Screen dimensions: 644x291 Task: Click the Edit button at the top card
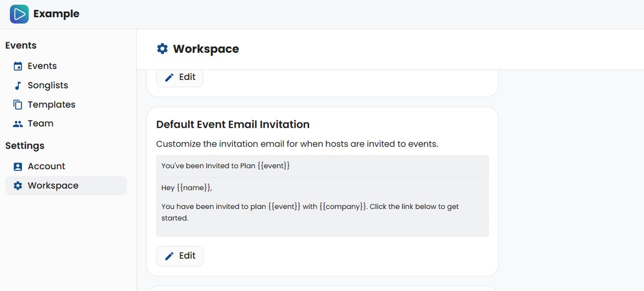[x=180, y=77]
